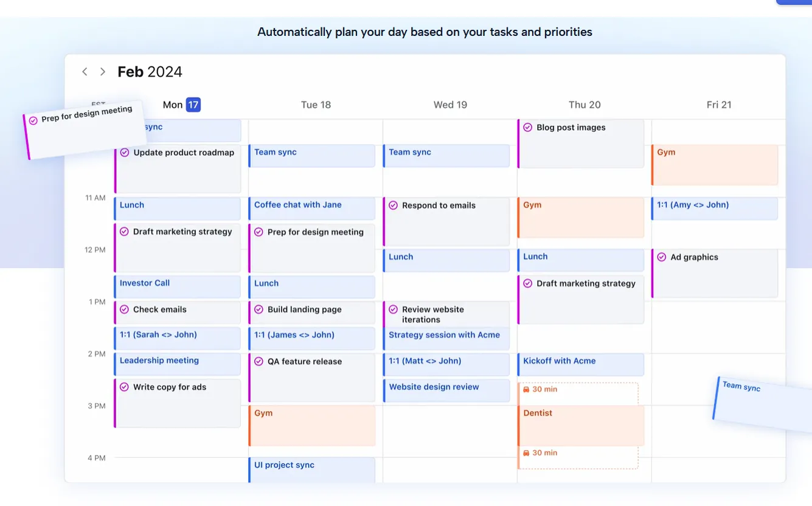
Task: Select the Mon 17 day header
Action: click(x=181, y=105)
